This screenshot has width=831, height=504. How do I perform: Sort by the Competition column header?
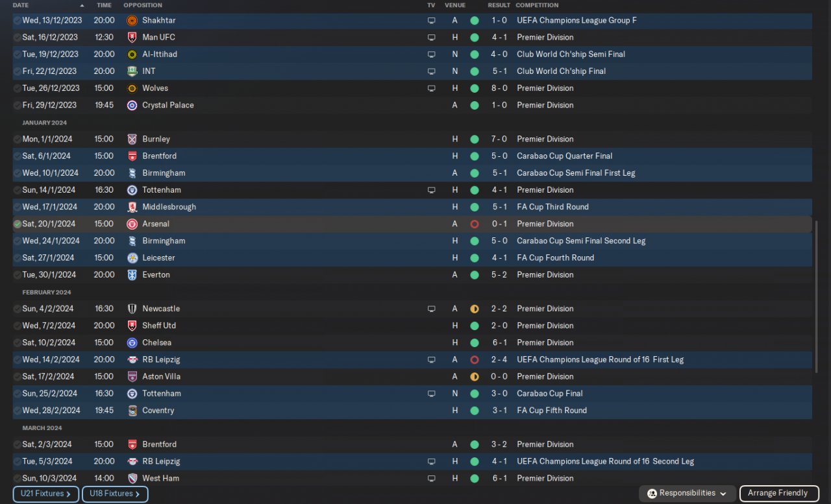point(537,5)
